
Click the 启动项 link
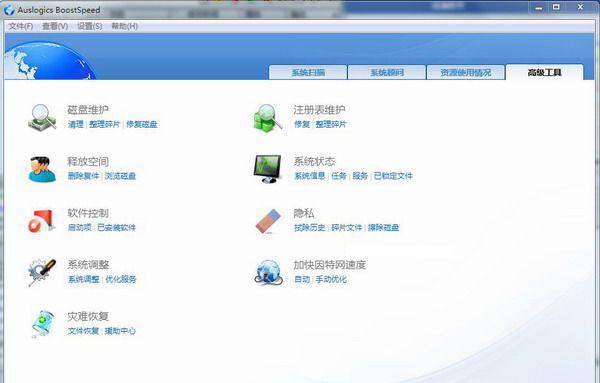coord(80,228)
